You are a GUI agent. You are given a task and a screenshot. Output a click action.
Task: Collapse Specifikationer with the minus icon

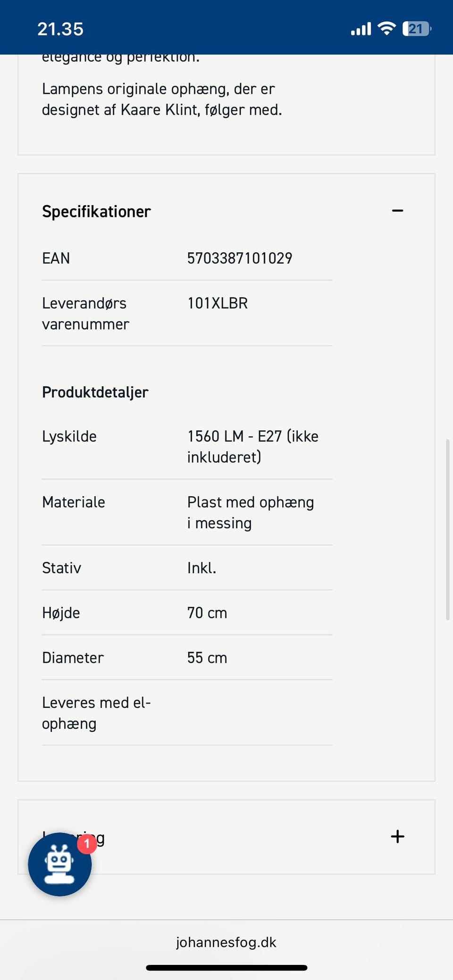point(397,211)
